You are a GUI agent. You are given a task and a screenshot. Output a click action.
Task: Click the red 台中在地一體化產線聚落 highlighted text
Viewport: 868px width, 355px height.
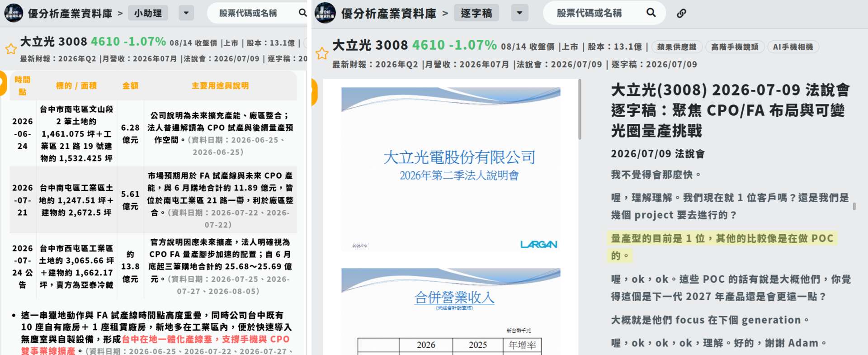[x=206, y=339]
